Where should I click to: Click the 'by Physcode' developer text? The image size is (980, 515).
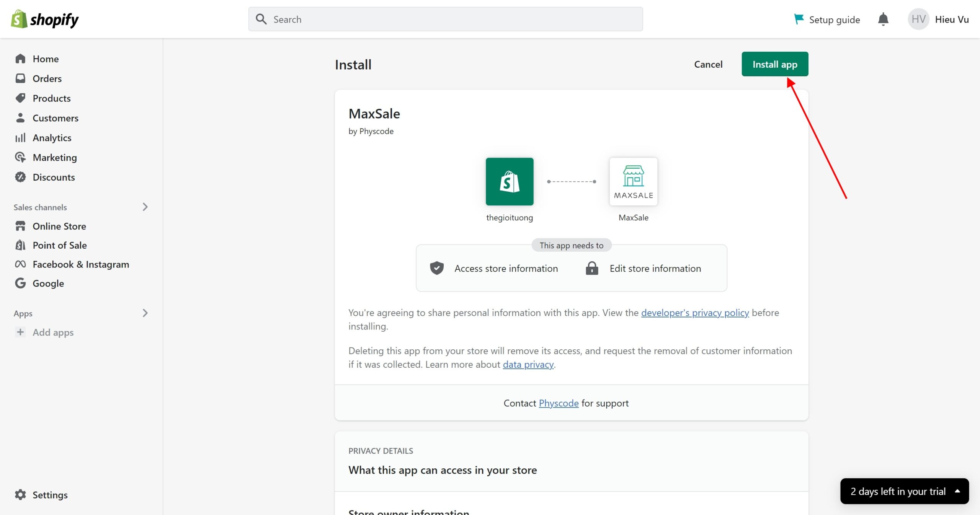371,131
